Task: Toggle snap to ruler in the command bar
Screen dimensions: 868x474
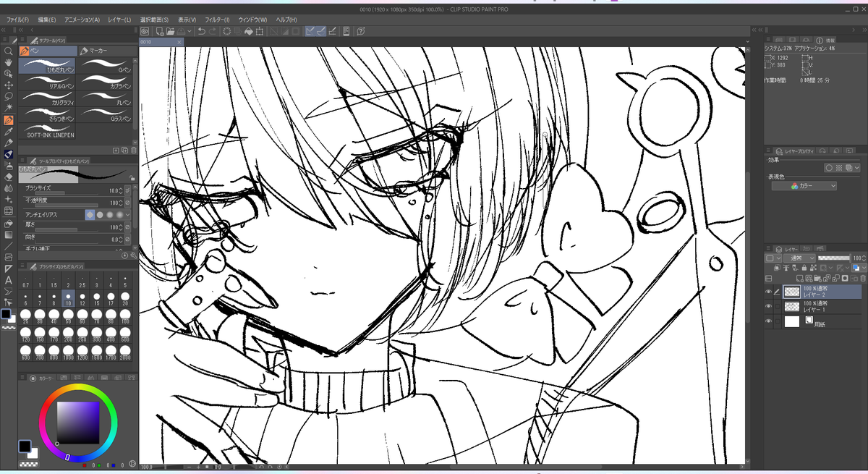Action: [310, 31]
